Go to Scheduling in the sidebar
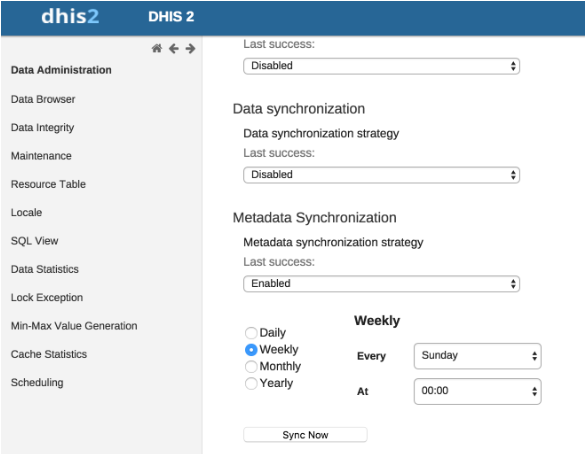The width and height of the screenshot is (586, 454). [x=37, y=382]
